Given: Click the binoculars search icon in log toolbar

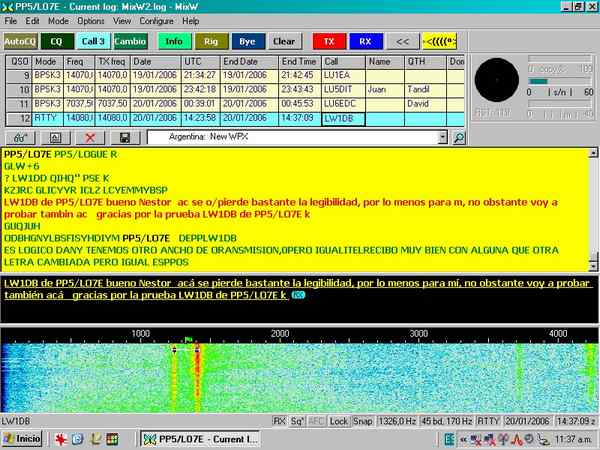Looking at the screenshot, I should pos(19,136).
